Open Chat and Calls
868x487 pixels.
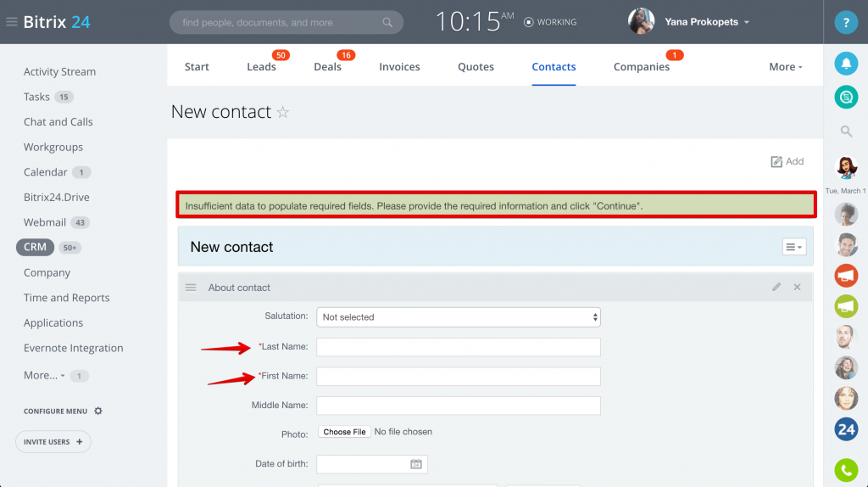tap(58, 121)
